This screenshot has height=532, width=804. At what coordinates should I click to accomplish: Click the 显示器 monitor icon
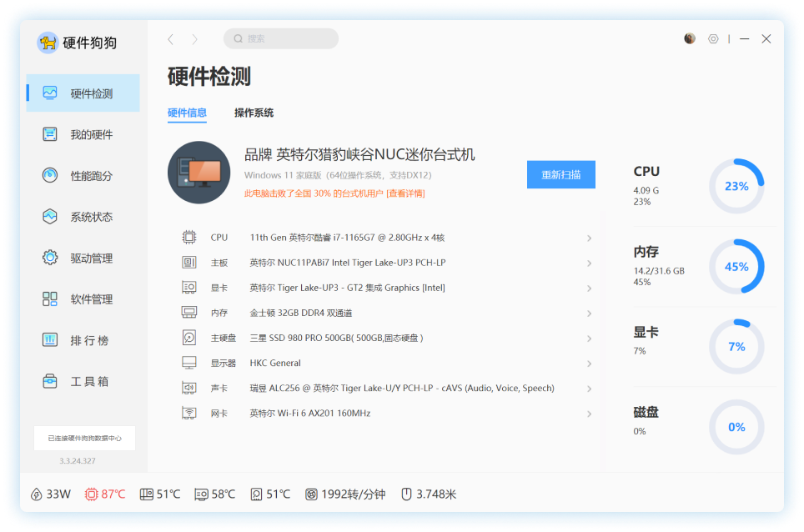tap(189, 363)
